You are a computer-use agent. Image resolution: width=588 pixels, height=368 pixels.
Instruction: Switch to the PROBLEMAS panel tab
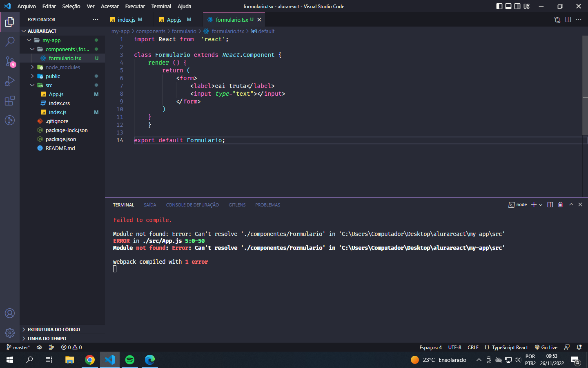(x=267, y=205)
